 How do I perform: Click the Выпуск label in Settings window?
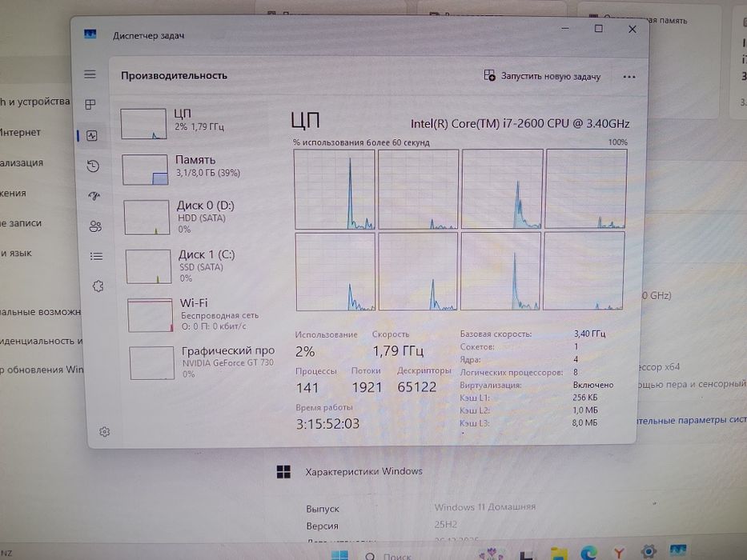[x=323, y=509]
